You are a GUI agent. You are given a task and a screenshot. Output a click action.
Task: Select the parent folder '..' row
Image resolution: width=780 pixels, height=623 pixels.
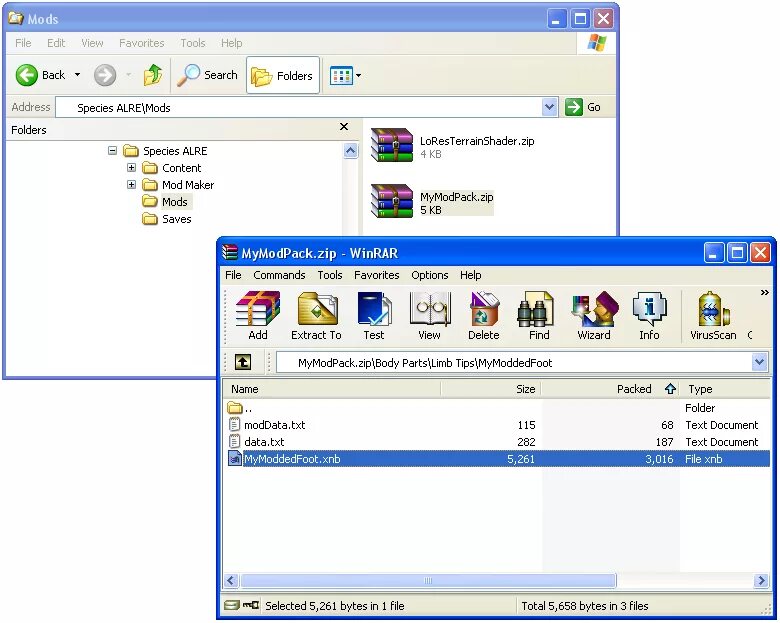(x=497, y=408)
